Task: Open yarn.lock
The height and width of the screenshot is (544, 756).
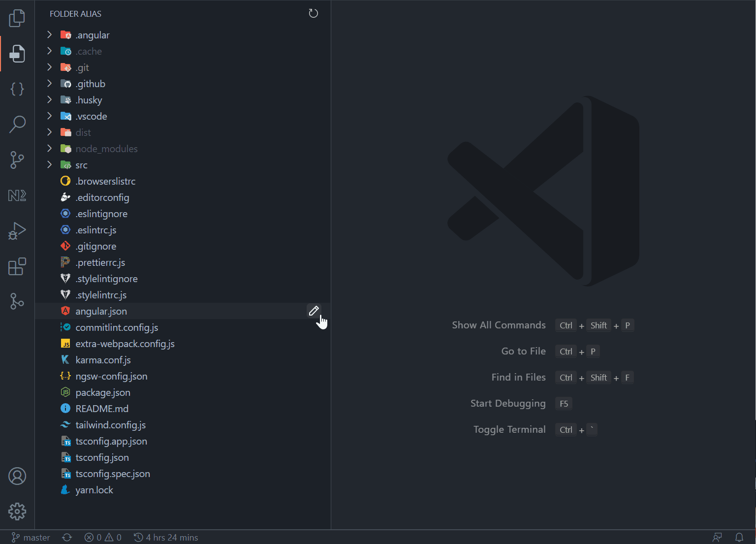Action: click(x=183, y=490)
